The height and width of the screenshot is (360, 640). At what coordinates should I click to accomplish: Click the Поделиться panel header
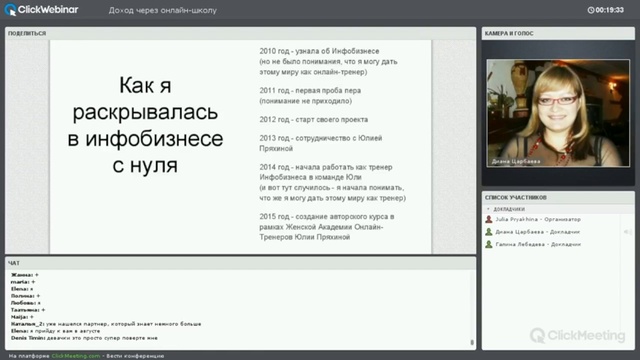[x=240, y=33]
